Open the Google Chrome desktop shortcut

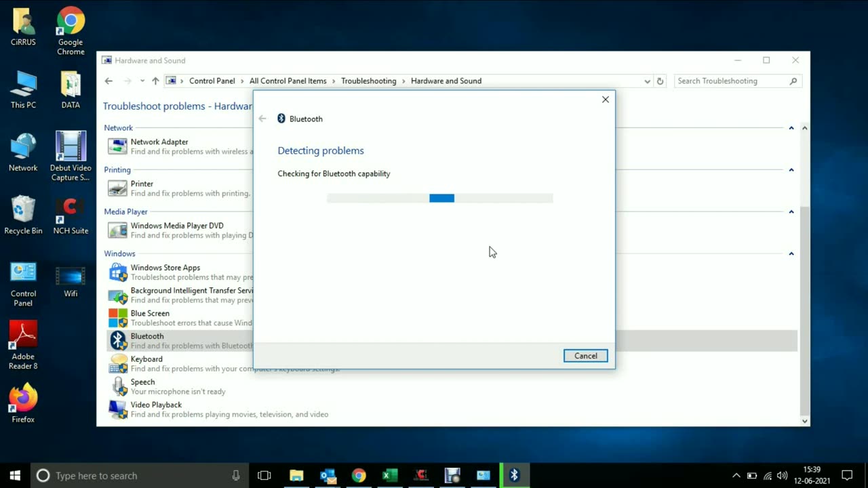point(71,31)
